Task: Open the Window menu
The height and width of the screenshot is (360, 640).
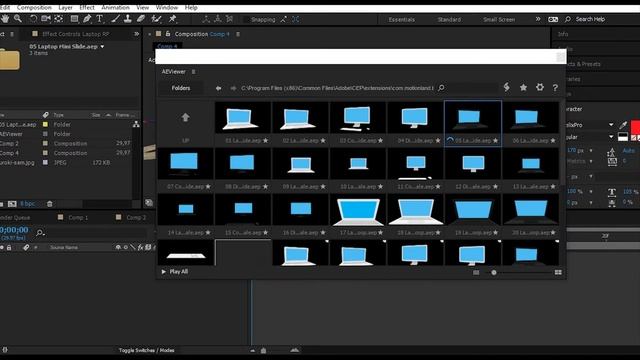Action: click(x=167, y=7)
